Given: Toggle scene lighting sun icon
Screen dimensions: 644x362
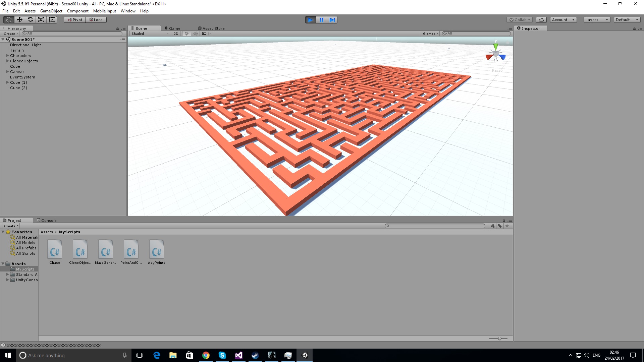Looking at the screenshot, I should point(187,34).
